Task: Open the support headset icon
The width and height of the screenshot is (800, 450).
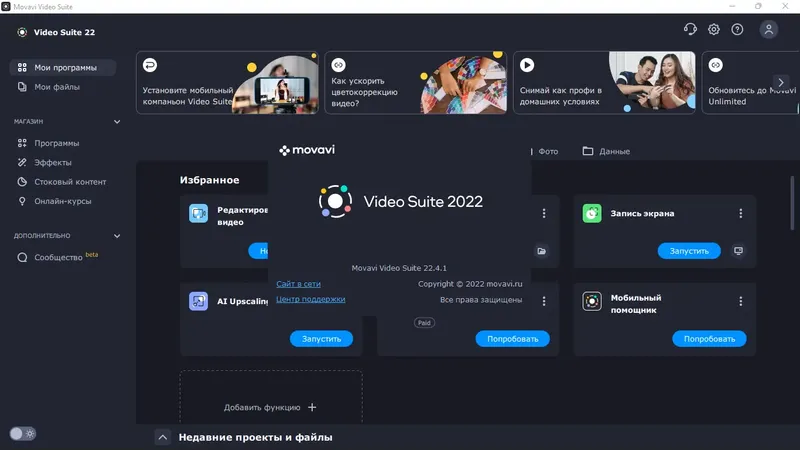Action: point(690,29)
